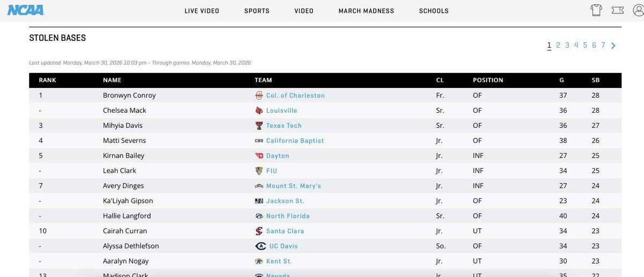Select player name Aaralyn Nogay
This screenshot has height=277, width=644.
tap(126, 261)
